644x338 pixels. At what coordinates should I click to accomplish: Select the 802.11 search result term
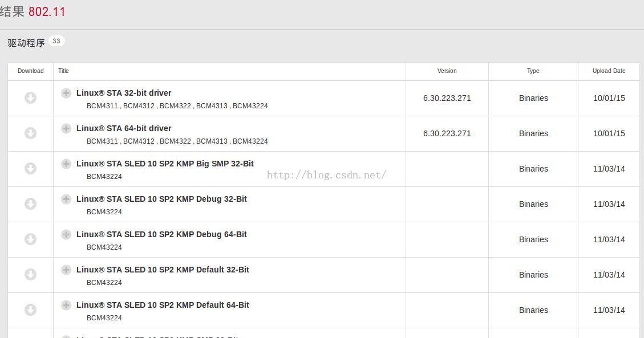pos(47,11)
